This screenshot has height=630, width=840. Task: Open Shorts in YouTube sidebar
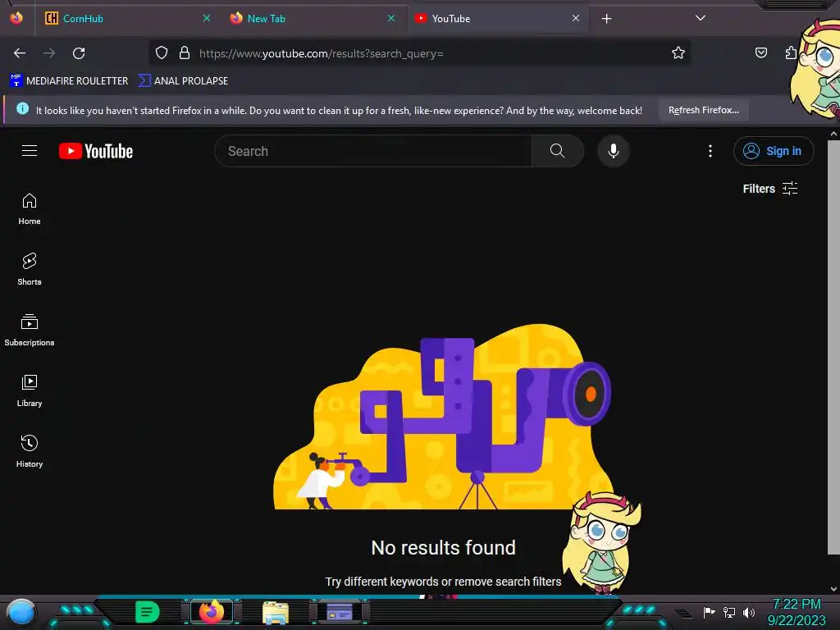[30, 269]
